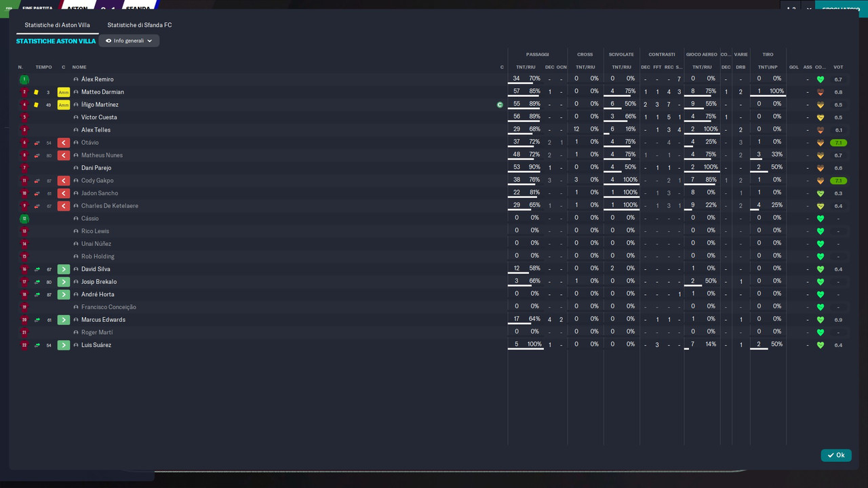Image resolution: width=868 pixels, height=488 pixels.
Task: Click Jadon Sancho's red substituted-off arrow
Action: click(x=64, y=193)
